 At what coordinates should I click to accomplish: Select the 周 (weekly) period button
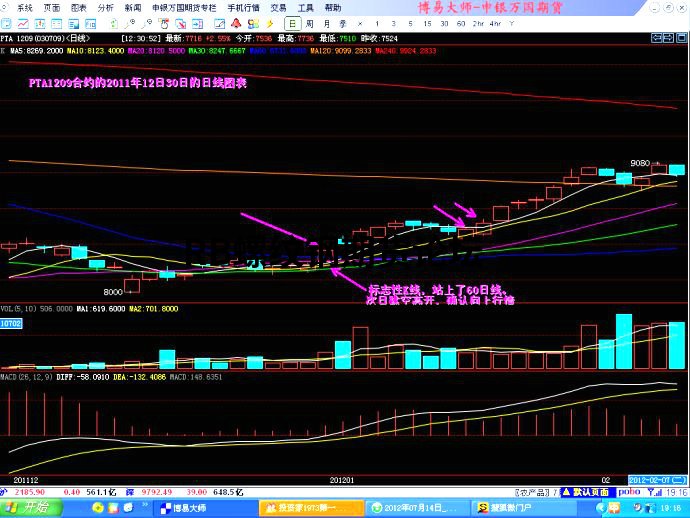(x=311, y=23)
